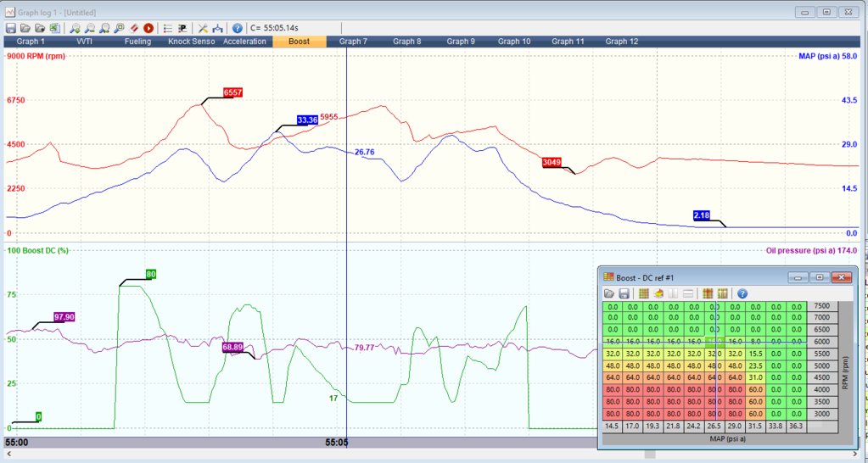Switch to the Acceleration tab
The image size is (868, 463).
coord(244,42)
